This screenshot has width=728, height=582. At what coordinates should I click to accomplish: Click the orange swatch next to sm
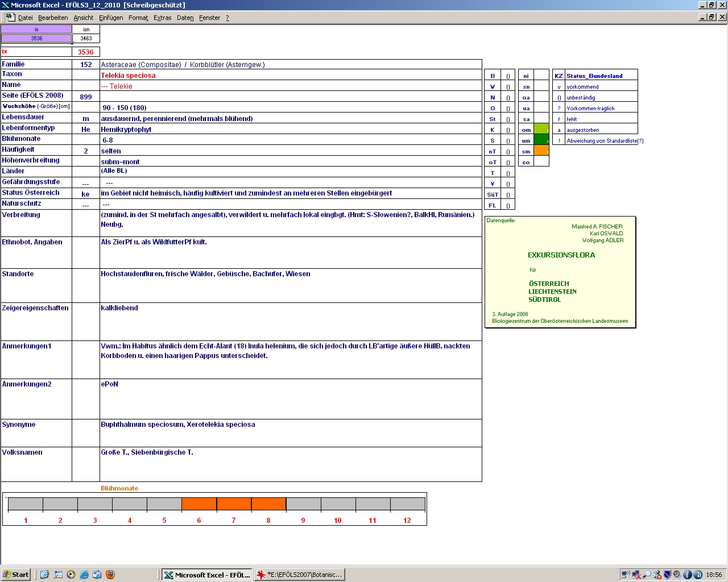tap(541, 151)
